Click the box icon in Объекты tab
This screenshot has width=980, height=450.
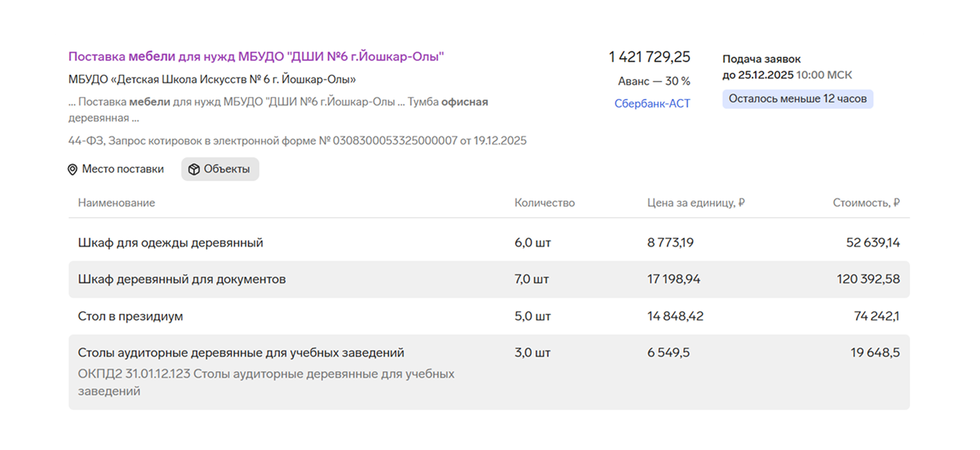point(194,169)
